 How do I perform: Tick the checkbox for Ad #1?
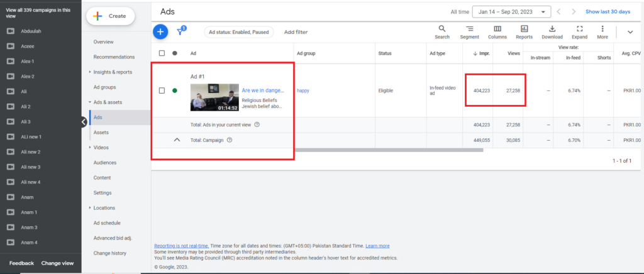[x=162, y=90]
